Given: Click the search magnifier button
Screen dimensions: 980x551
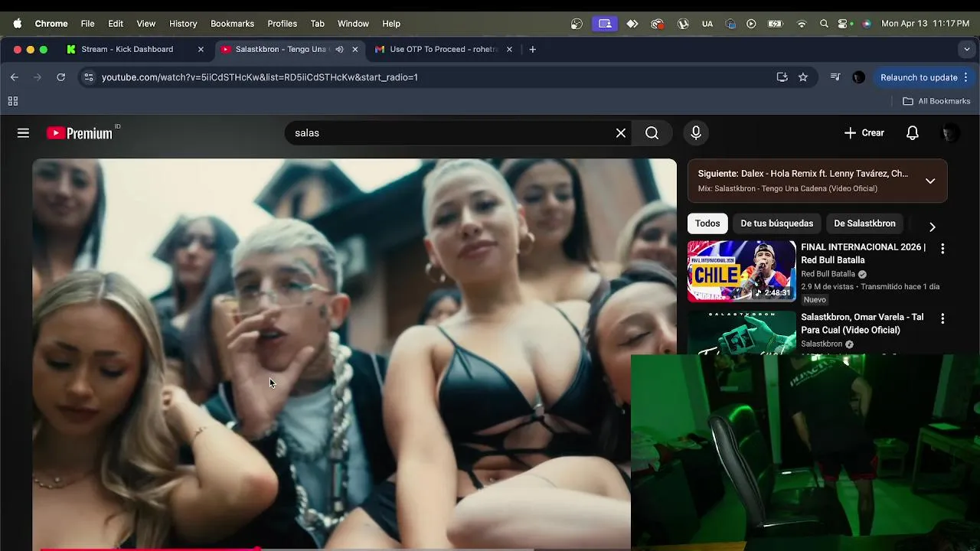Looking at the screenshot, I should tap(652, 133).
